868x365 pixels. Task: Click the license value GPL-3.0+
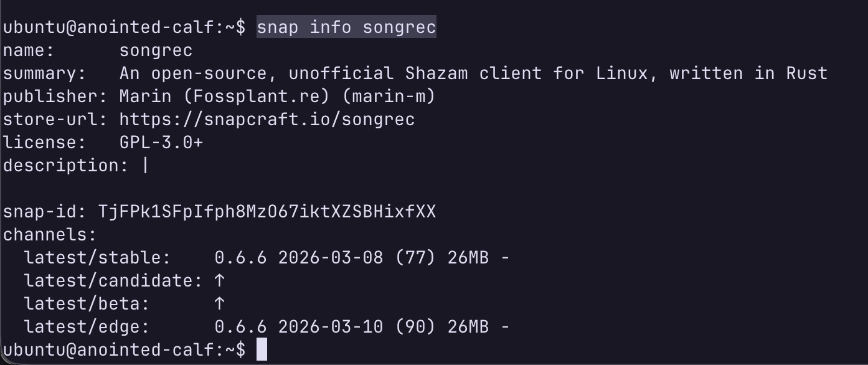[x=161, y=143]
